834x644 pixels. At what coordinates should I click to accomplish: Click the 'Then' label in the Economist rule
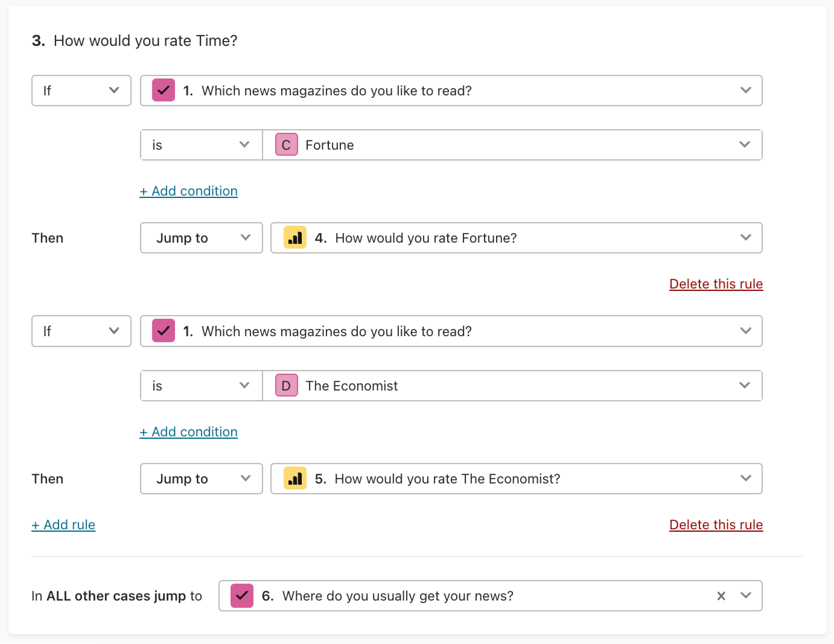(x=47, y=479)
